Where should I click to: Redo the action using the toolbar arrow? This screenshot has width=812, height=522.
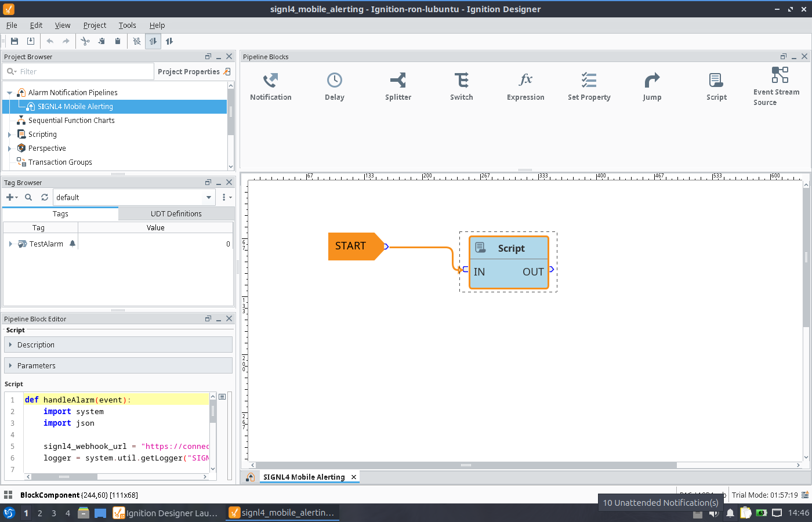[66, 41]
